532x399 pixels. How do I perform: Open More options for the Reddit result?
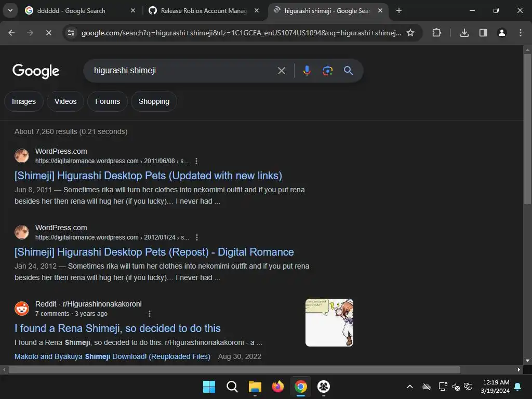click(x=150, y=314)
